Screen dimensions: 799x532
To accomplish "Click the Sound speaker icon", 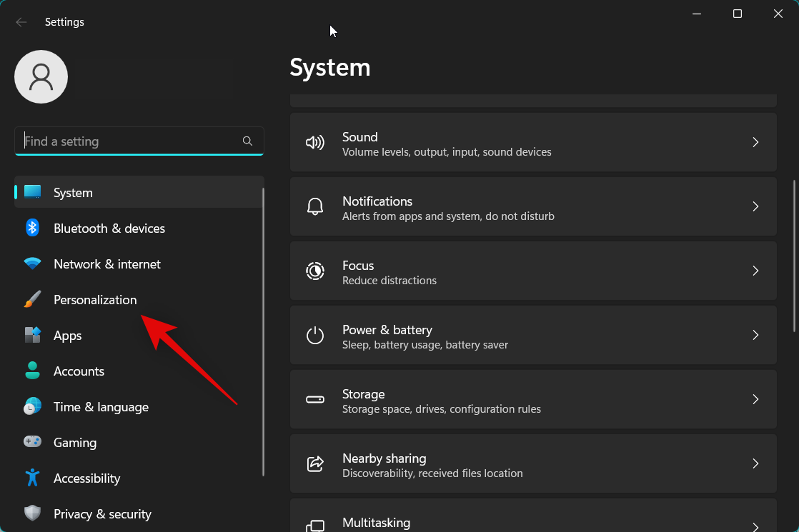I will (x=315, y=142).
